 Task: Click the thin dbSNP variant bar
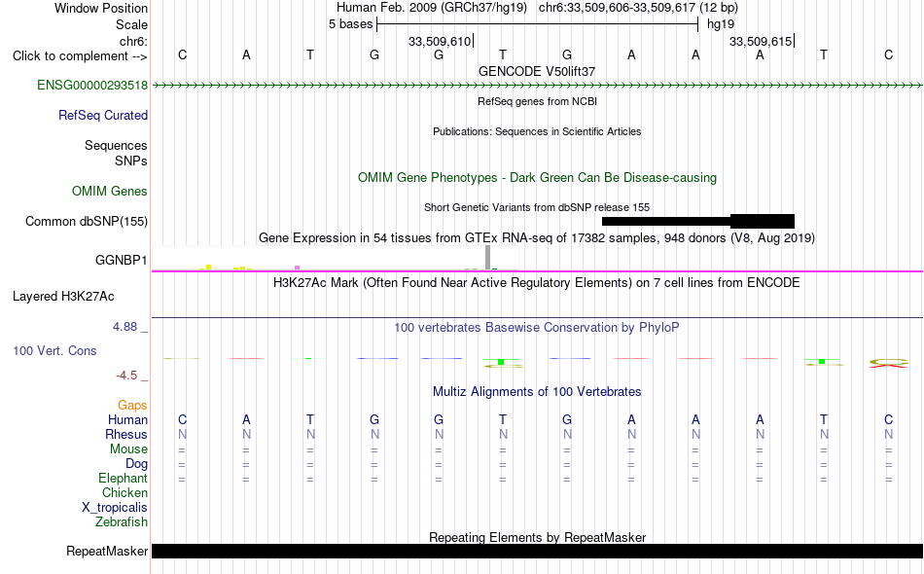pos(666,222)
